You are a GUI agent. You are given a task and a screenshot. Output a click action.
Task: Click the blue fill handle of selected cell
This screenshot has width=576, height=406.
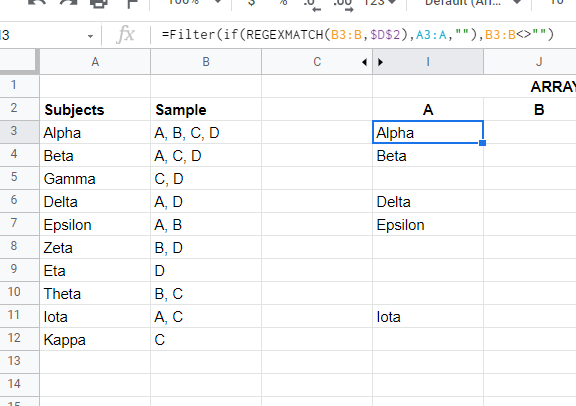click(483, 143)
